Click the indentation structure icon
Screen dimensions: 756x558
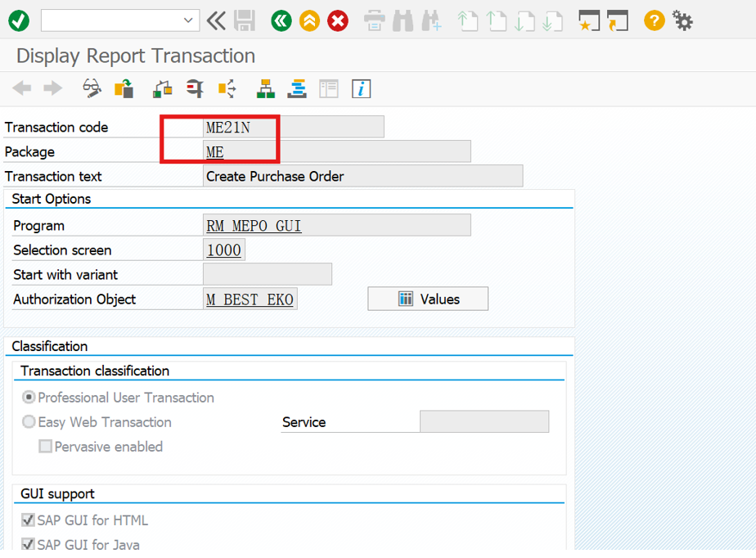297,88
